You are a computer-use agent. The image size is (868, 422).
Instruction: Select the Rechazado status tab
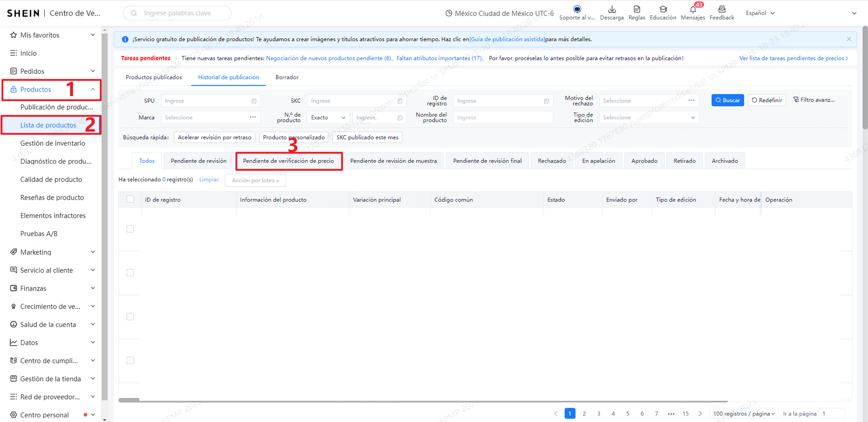[x=551, y=161]
